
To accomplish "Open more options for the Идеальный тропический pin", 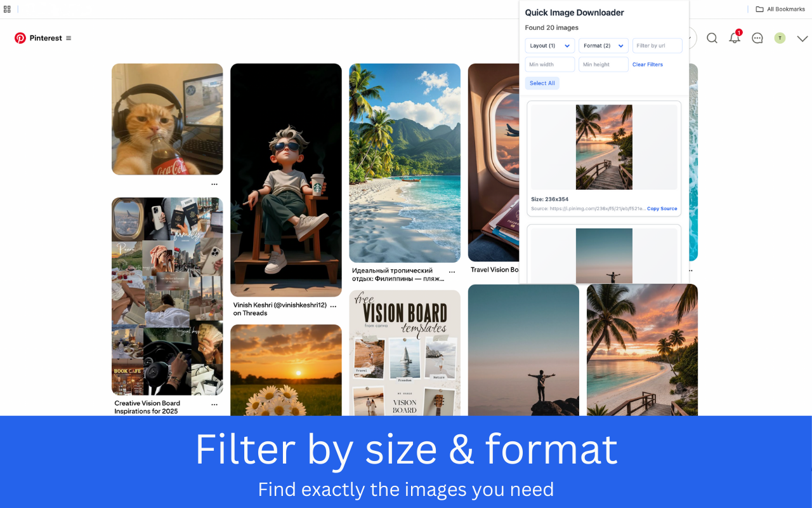I will pyautogui.click(x=452, y=272).
